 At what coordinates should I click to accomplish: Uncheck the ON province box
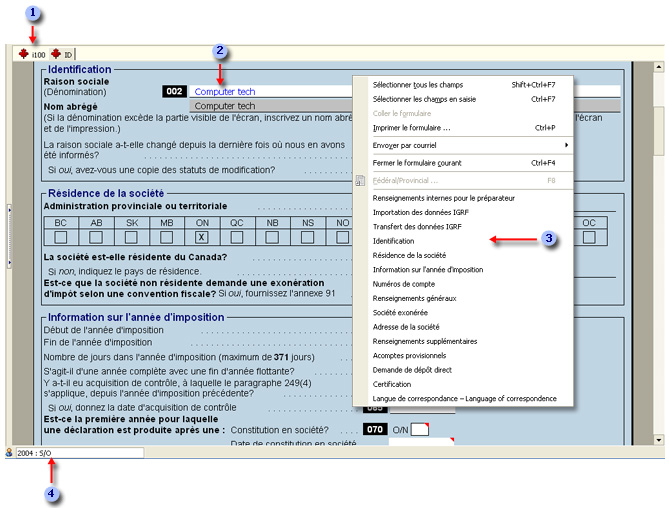pyautogui.click(x=202, y=237)
